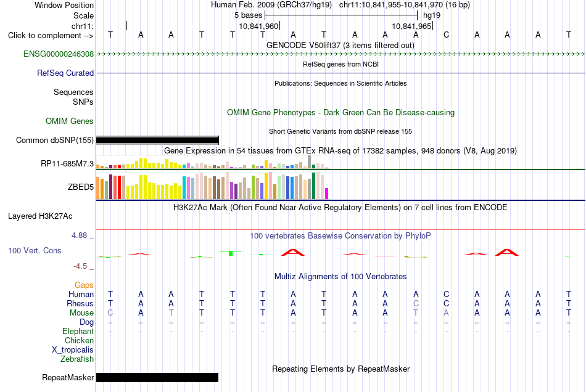Click the RepeatMasker track label
Image resolution: width=586 pixels, height=392 pixels.
click(68, 377)
